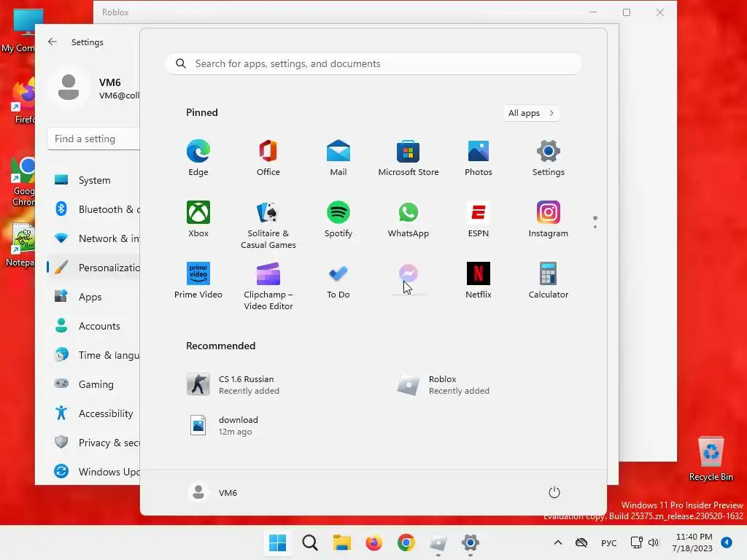Launch Spotify from Start menu
Screen dimensions: 747x560
point(338,219)
